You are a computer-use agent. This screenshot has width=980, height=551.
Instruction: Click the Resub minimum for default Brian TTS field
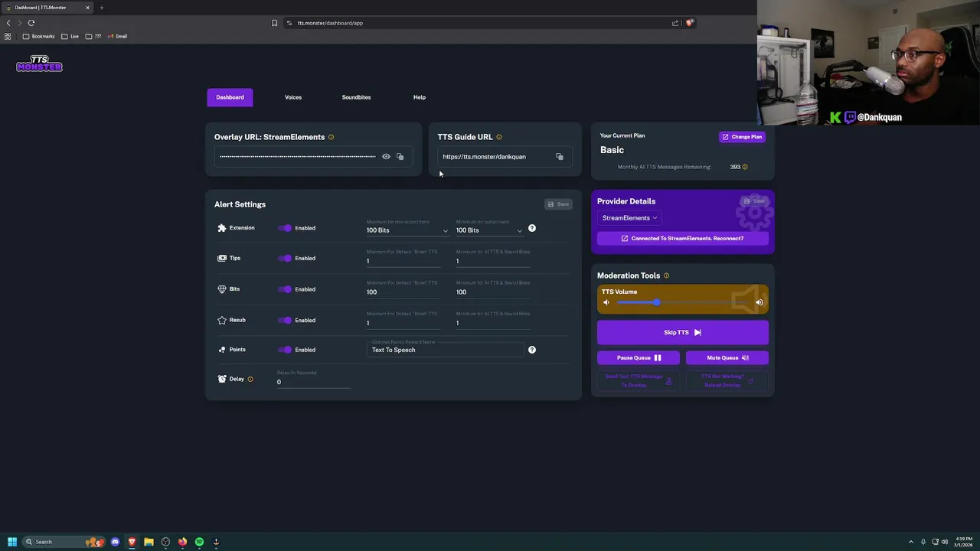[x=403, y=323]
